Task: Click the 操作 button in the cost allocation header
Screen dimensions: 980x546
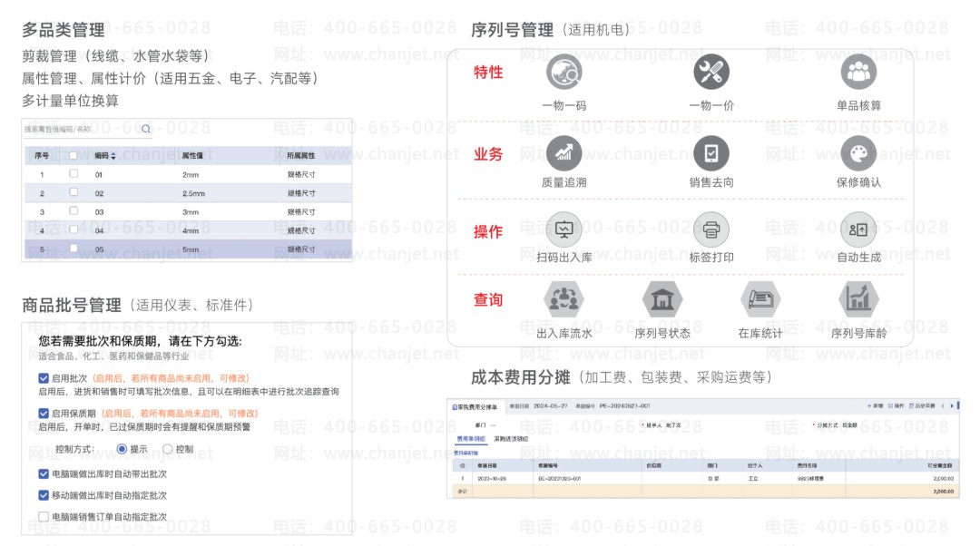Action: point(897,406)
